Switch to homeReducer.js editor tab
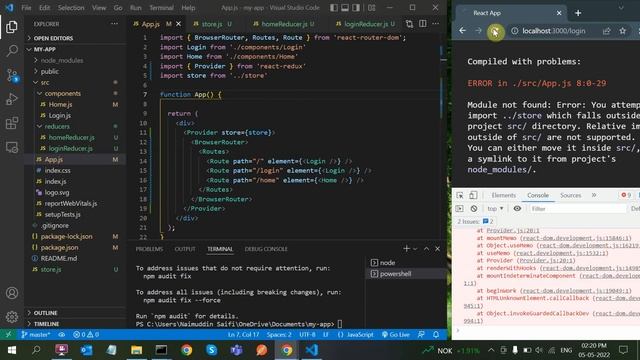 pos(284,24)
